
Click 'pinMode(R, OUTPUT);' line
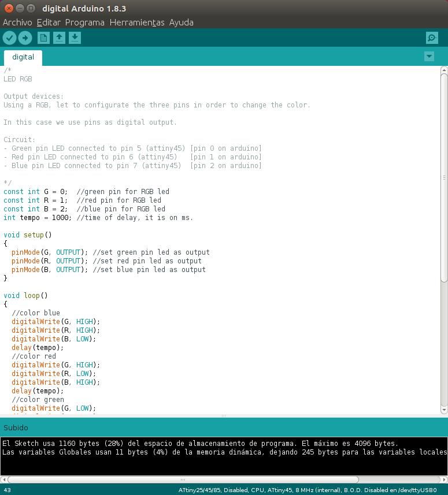click(x=106, y=260)
